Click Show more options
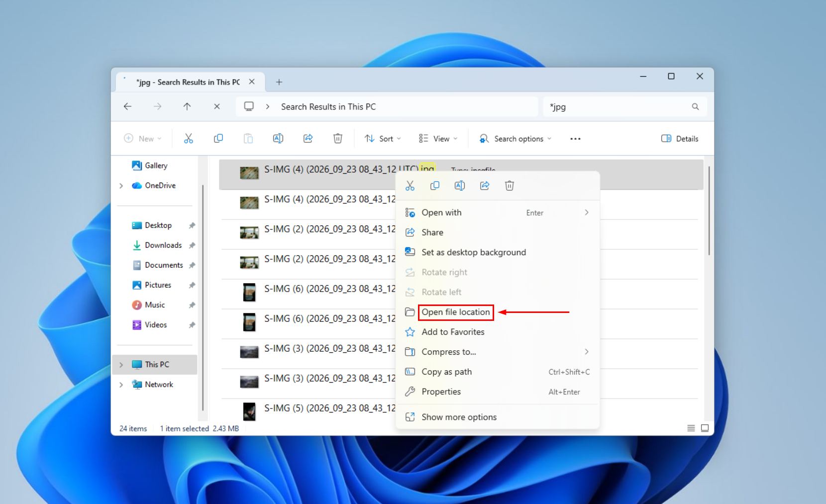 click(498, 417)
